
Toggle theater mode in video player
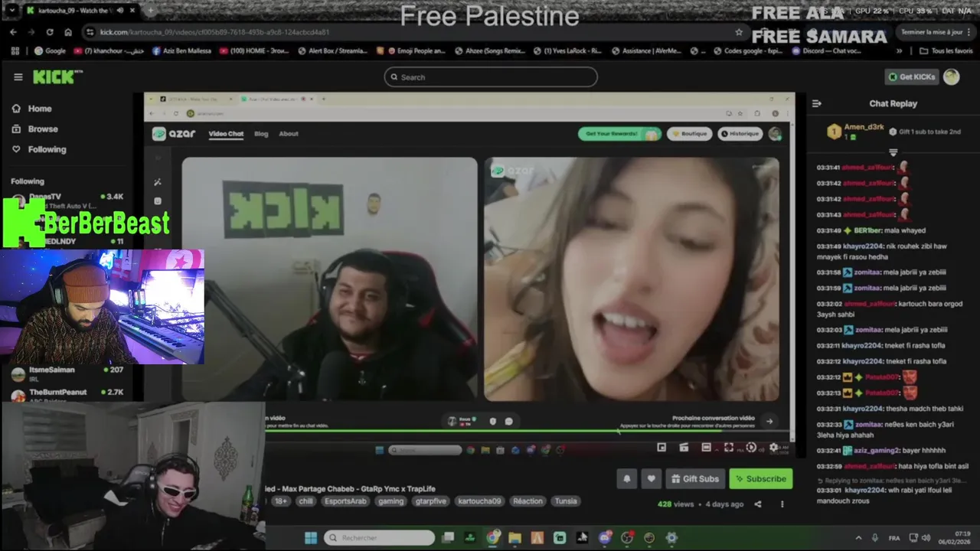[706, 448]
